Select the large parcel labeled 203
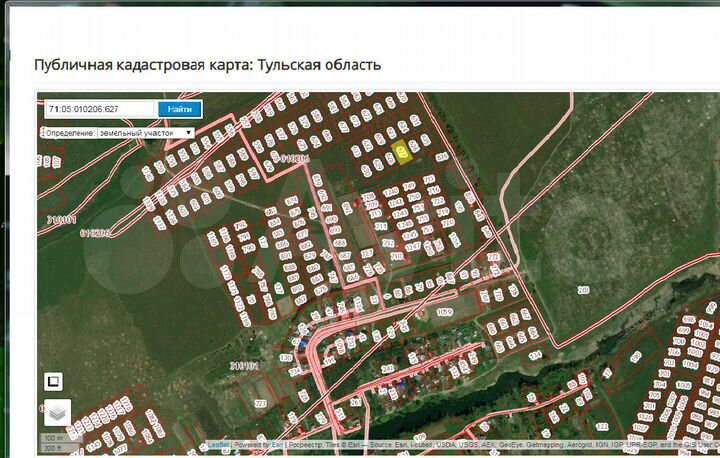 coord(583,290)
